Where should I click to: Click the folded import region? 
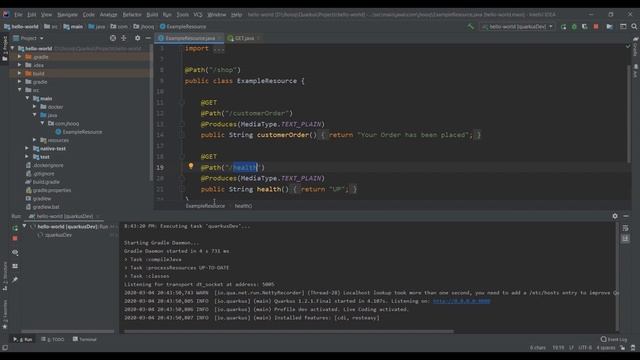pos(219,49)
